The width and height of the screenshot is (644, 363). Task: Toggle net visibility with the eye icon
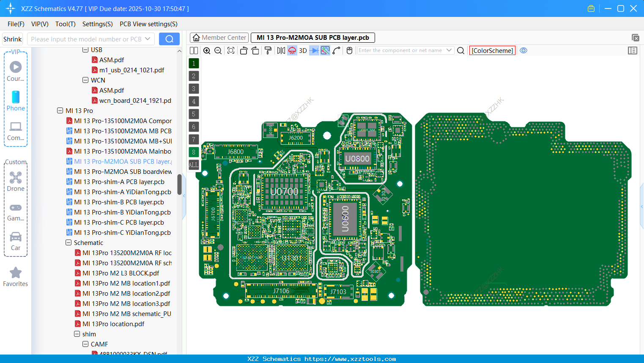pos(523,50)
